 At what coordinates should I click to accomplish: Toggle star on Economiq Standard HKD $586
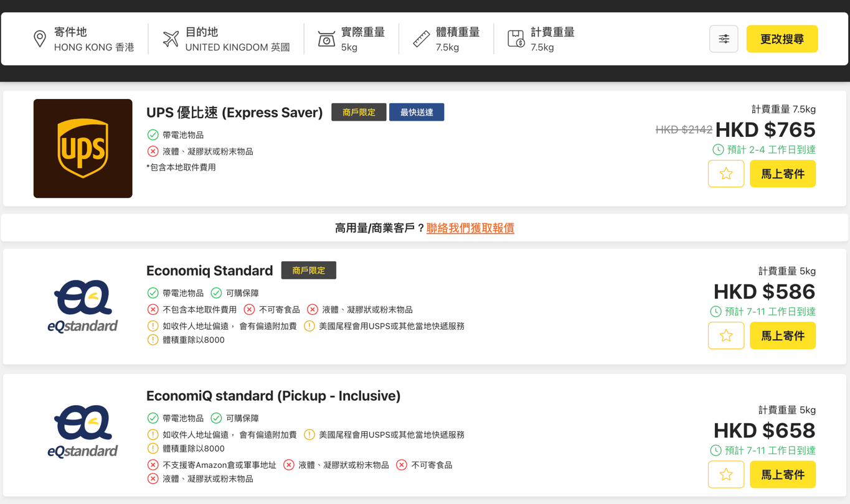tap(725, 336)
